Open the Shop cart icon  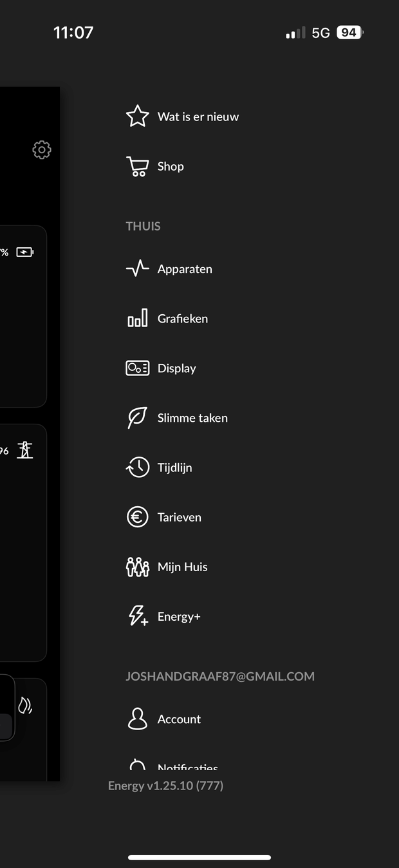tap(137, 166)
